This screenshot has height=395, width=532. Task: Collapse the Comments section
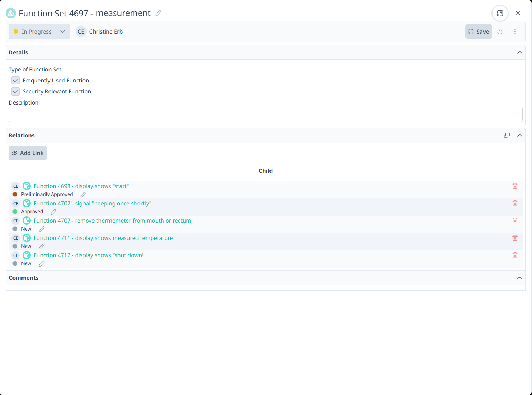pyautogui.click(x=520, y=278)
